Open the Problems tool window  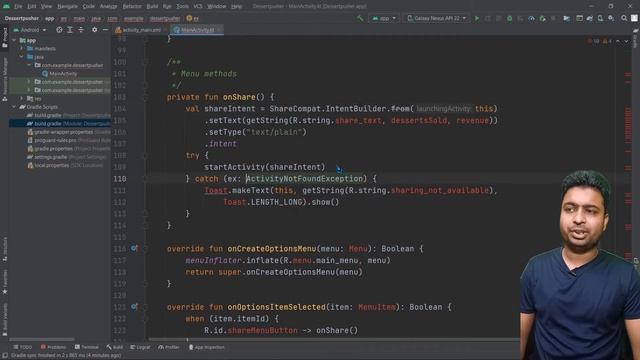[53, 347]
